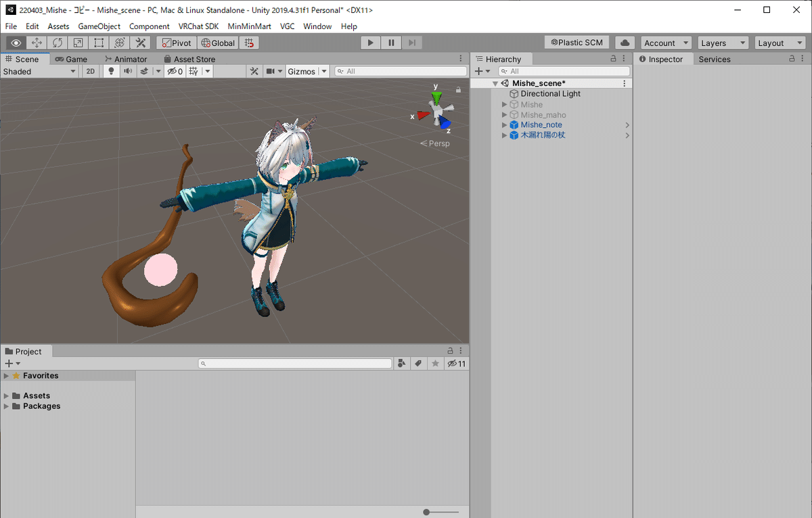The height and width of the screenshot is (518, 812).
Task: Click the Pause button
Action: [x=391, y=43]
